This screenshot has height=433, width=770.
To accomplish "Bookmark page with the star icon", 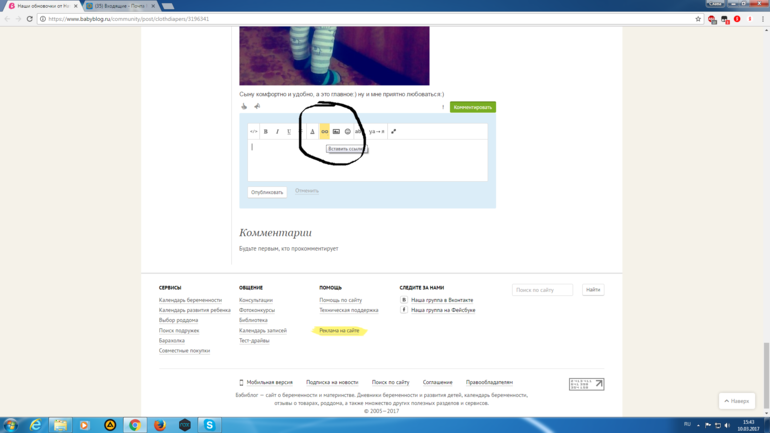I will click(x=698, y=19).
